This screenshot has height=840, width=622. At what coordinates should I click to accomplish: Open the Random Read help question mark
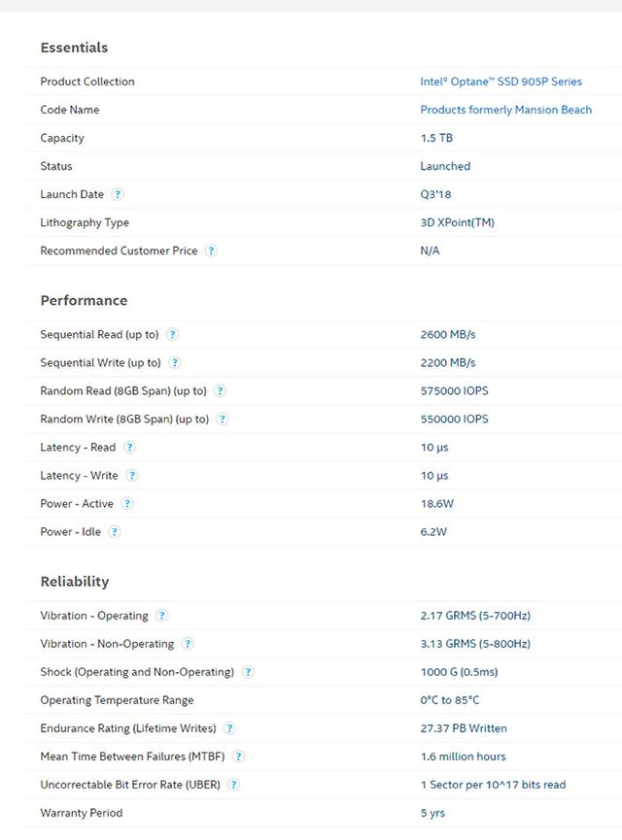220,391
